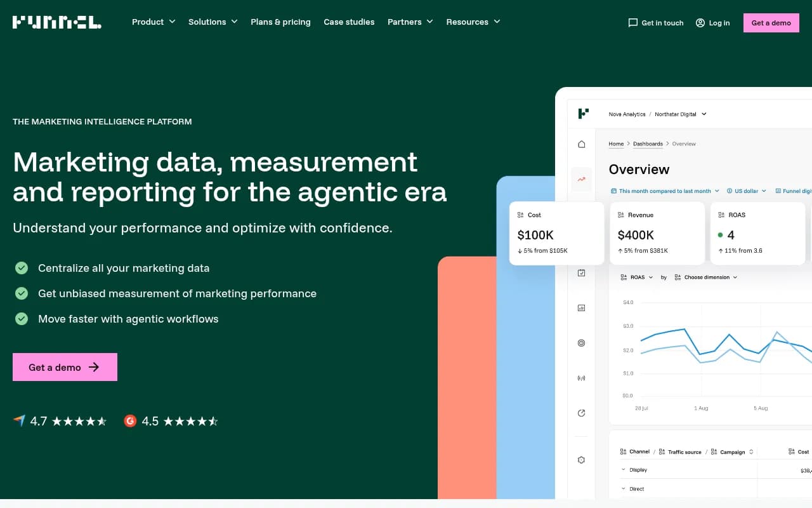The width and height of the screenshot is (812, 508).
Task: Expand the Display row
Action: tap(624, 470)
